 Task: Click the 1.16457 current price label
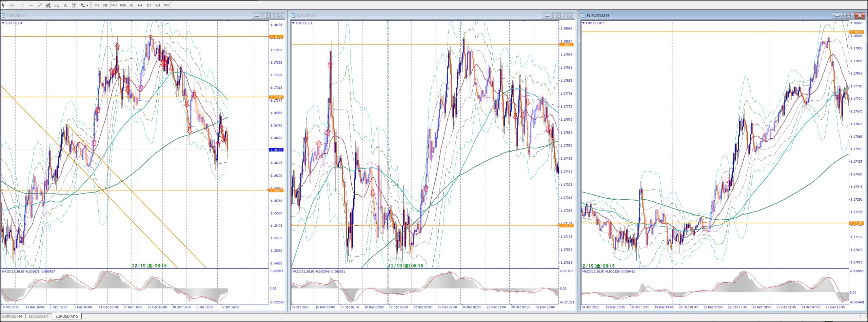pyautogui.click(x=276, y=149)
